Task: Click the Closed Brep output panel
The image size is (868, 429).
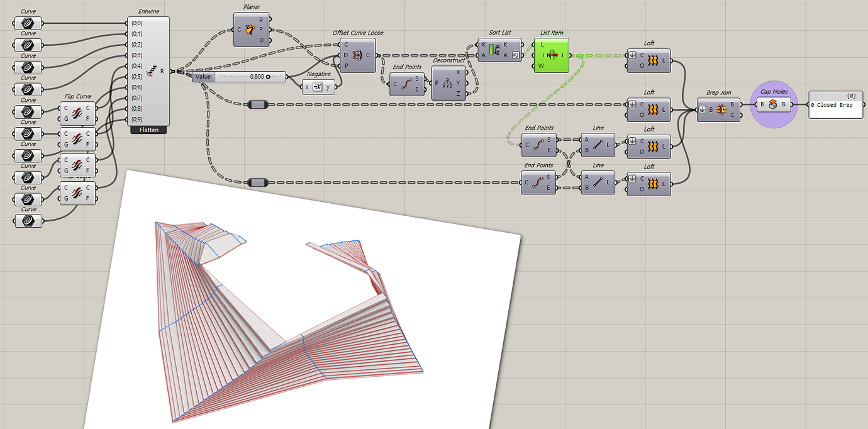Action: point(835,105)
